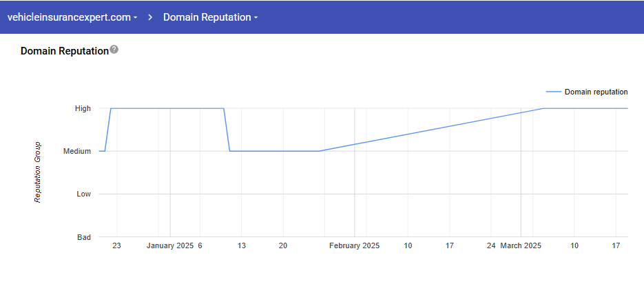Click the 20 date tick label
The width and height of the screenshot is (644, 282).
click(283, 245)
